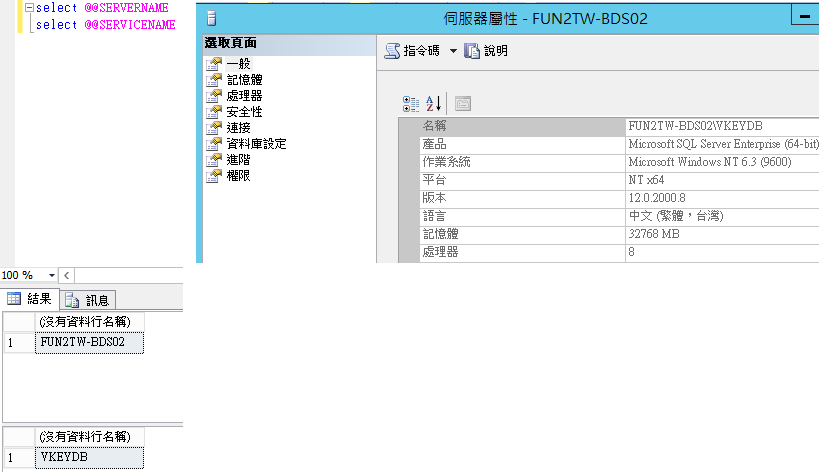The width and height of the screenshot is (819, 472).
Task: Click the select @@SERVERNAME query line
Action: pos(102,8)
